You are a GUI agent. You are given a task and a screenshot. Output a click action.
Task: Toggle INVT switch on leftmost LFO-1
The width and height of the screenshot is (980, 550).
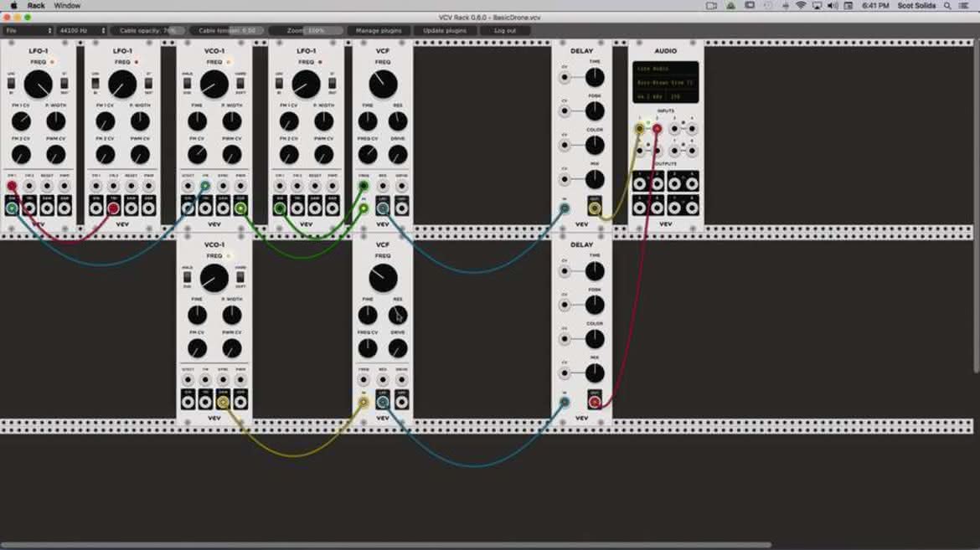coord(64,83)
